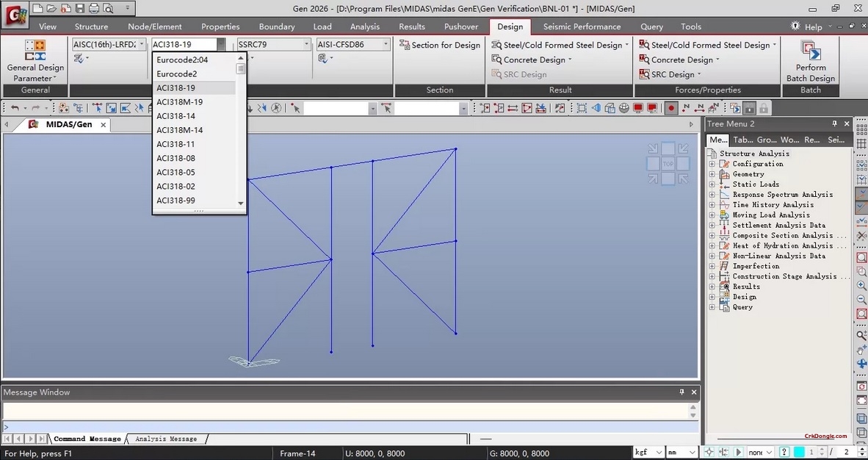Pin the Message Window panel
868x460 pixels.
(681, 392)
